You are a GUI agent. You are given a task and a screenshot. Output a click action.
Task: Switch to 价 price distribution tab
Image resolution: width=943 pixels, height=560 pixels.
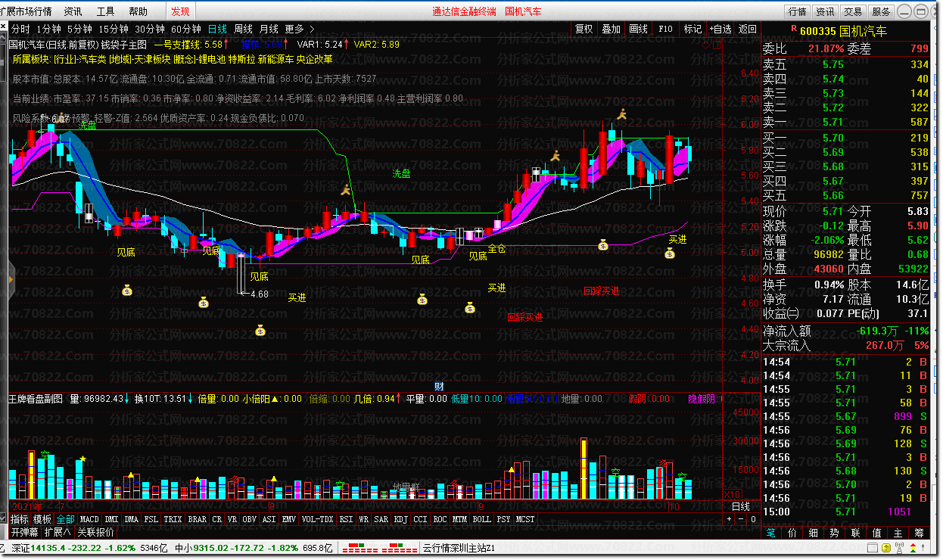(792, 533)
